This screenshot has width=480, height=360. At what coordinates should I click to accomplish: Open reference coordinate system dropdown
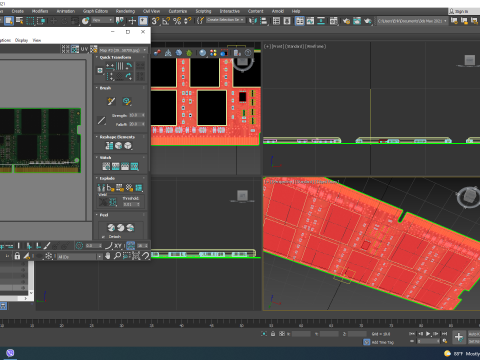click(x=102, y=20)
